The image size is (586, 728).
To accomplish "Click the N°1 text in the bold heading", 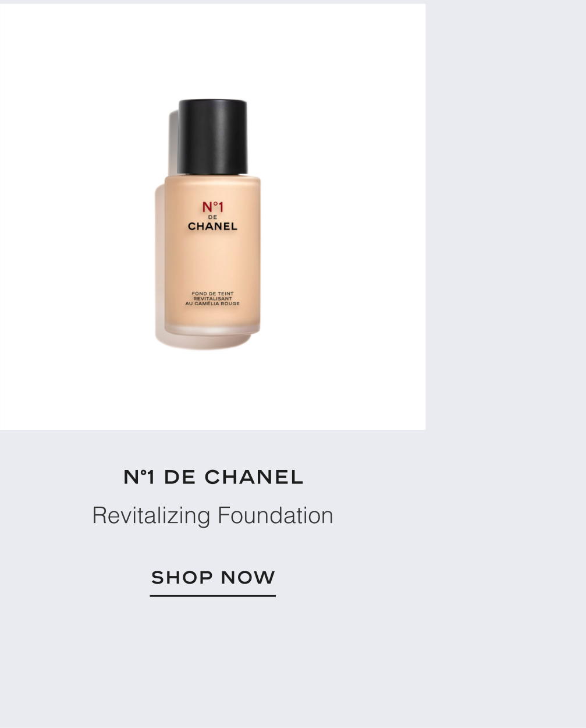I will coord(139,477).
